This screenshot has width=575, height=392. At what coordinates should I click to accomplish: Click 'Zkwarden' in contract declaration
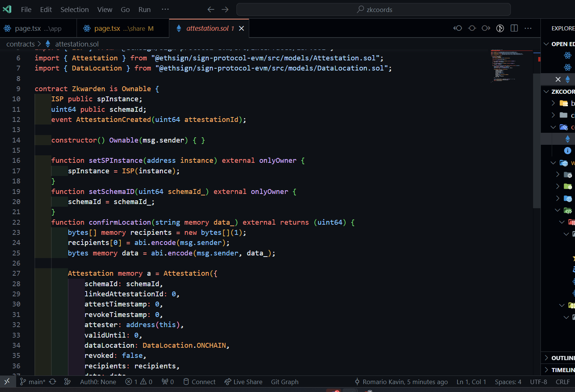tap(89, 89)
